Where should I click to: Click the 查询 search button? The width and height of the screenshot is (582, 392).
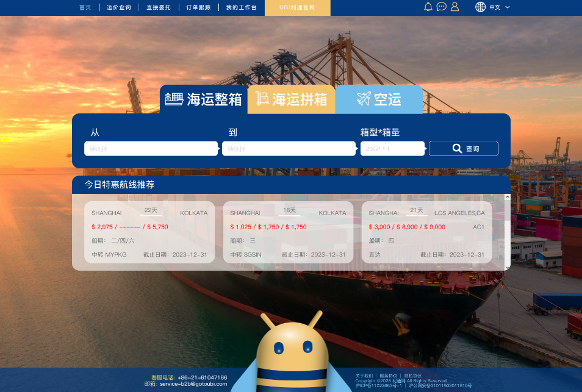464,148
